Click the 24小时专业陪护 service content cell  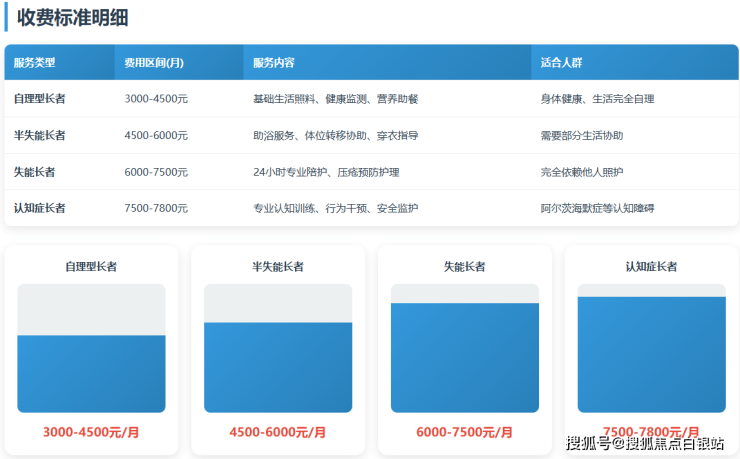(x=326, y=172)
